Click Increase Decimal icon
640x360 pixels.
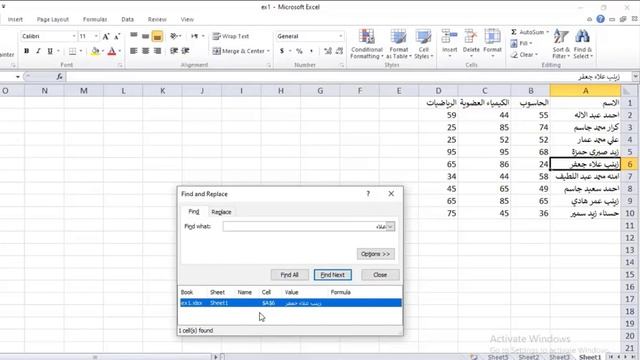(x=327, y=51)
